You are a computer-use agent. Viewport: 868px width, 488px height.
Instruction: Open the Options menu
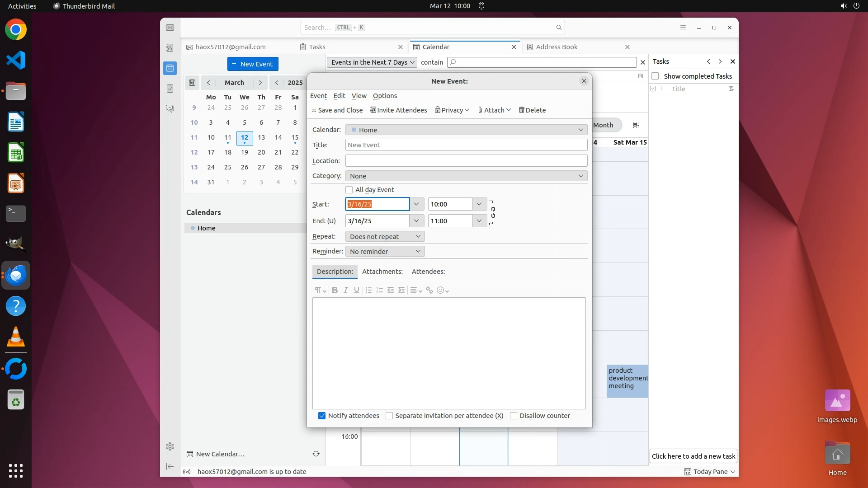pyautogui.click(x=385, y=96)
